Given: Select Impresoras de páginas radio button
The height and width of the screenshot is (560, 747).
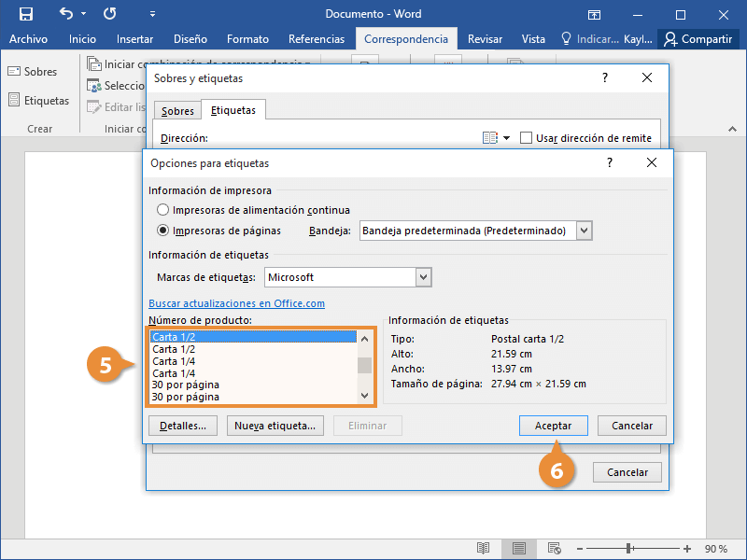Looking at the screenshot, I should (163, 231).
